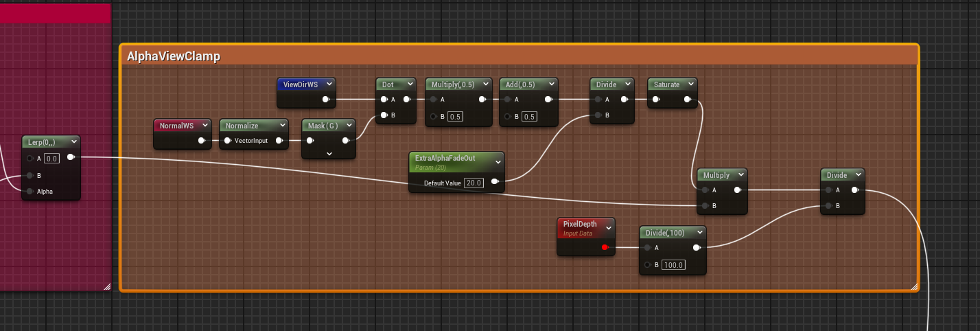Click the Multiply(,0.5) B value field

455,116
